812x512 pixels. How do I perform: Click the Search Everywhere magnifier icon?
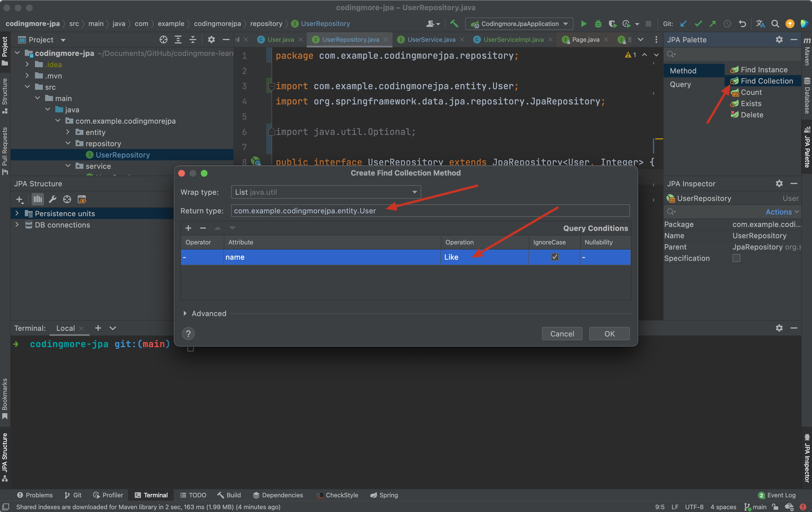click(775, 24)
